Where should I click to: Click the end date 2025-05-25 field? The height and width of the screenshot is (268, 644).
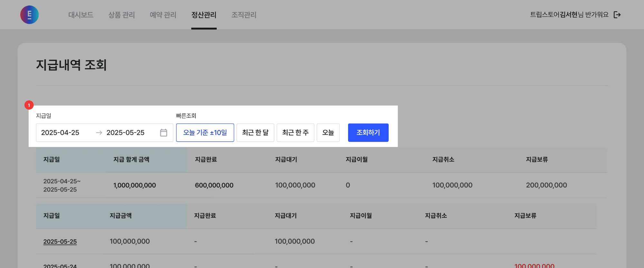(126, 133)
